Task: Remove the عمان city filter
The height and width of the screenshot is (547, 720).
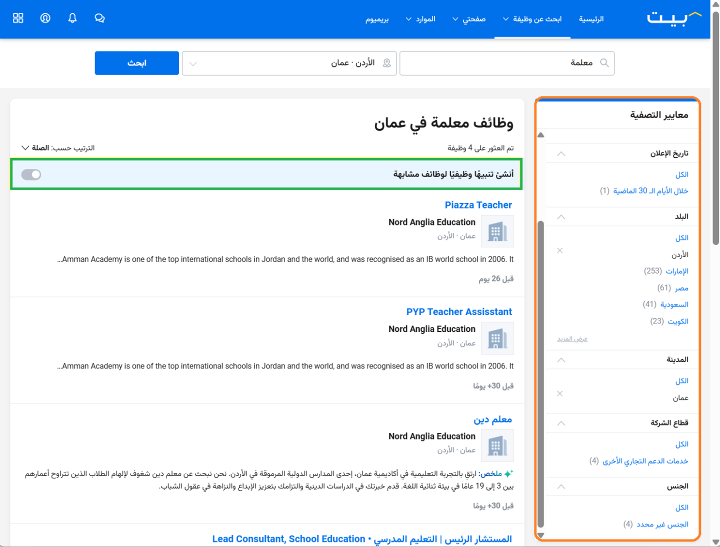Action: click(560, 394)
